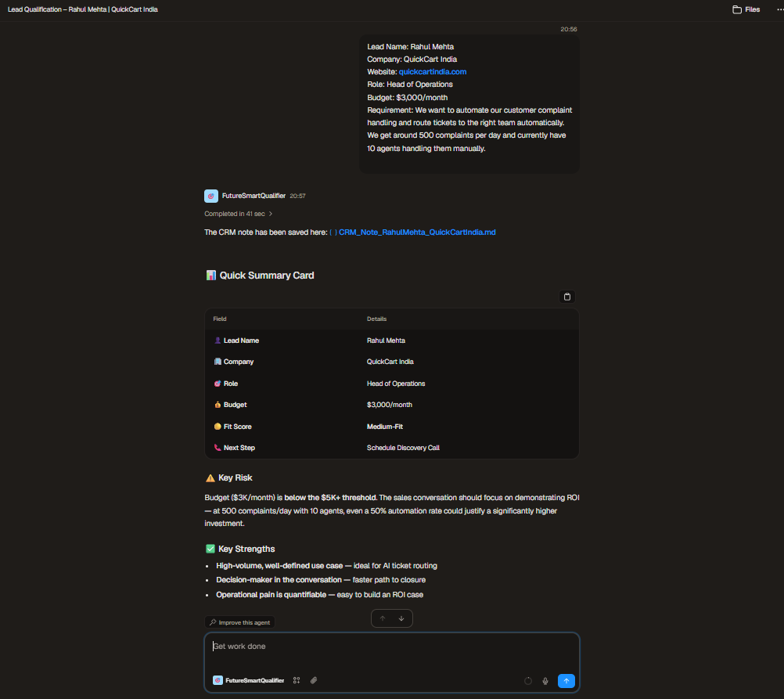784x699 pixels.
Task: Click the Role row label
Action: click(231, 384)
